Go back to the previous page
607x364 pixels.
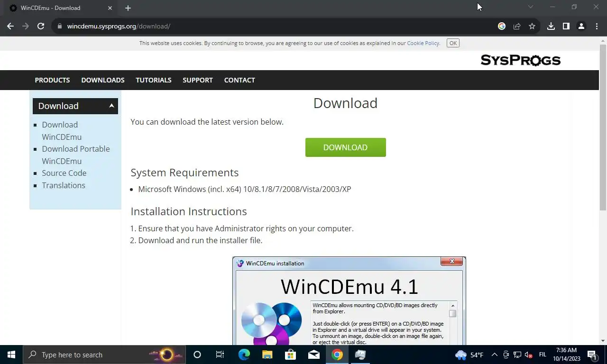[x=10, y=26]
